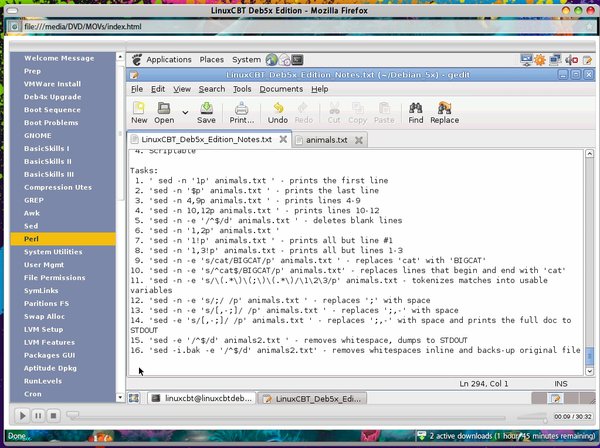Click the Open folder icon in gedit
The height and width of the screenshot is (448, 600).
(162, 108)
